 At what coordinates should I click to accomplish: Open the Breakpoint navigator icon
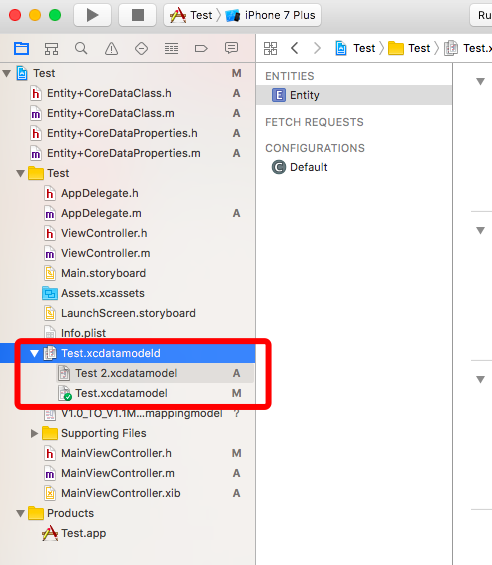pos(201,48)
